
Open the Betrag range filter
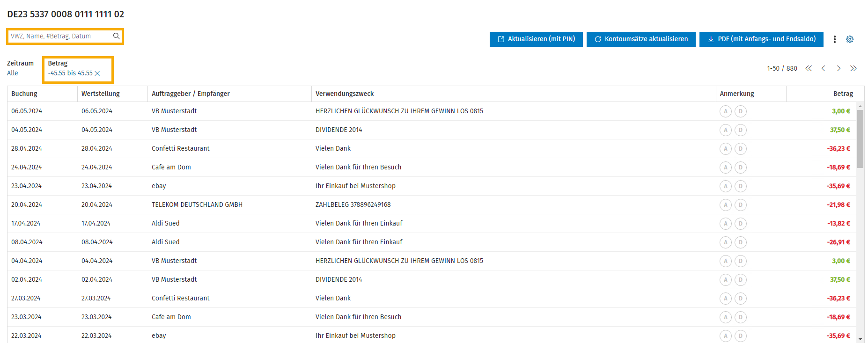[x=70, y=73]
